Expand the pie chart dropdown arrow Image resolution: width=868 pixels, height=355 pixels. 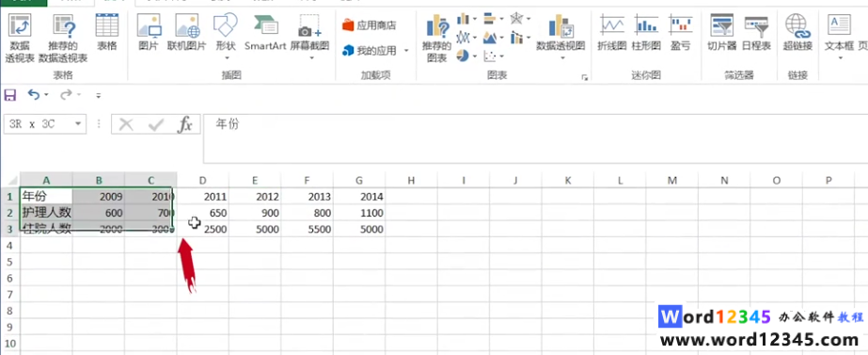pyautogui.click(x=475, y=56)
